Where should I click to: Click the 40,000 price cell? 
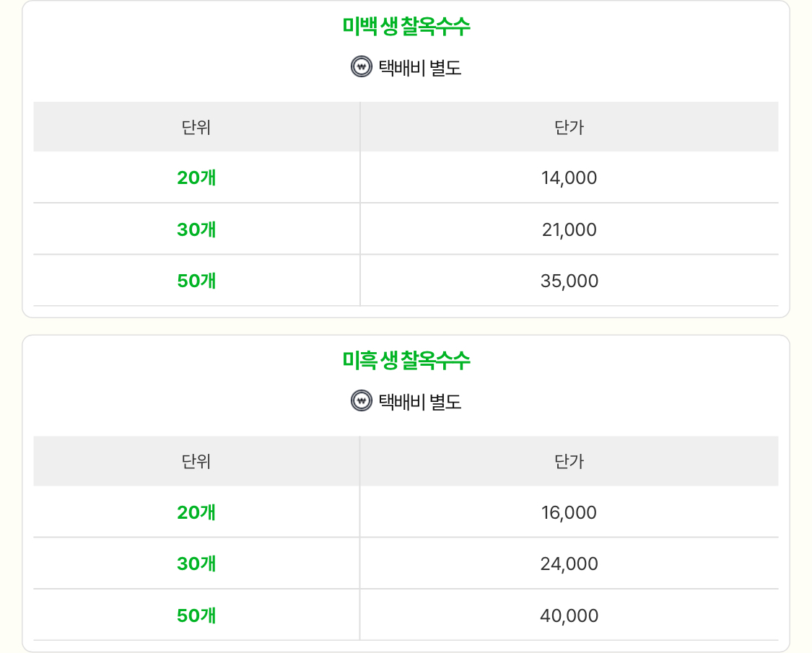pos(569,615)
